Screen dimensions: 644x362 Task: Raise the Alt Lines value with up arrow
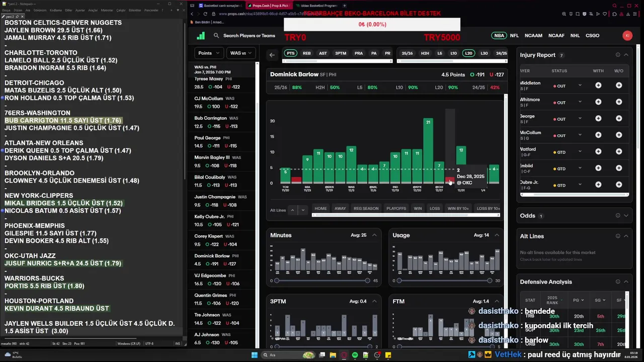point(292,210)
